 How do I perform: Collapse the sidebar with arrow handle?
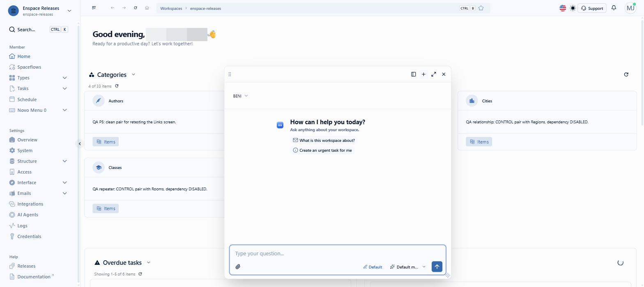80,143
